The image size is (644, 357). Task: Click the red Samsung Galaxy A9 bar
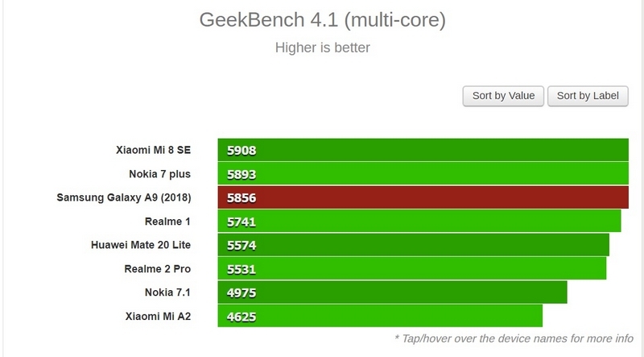pyautogui.click(x=423, y=197)
